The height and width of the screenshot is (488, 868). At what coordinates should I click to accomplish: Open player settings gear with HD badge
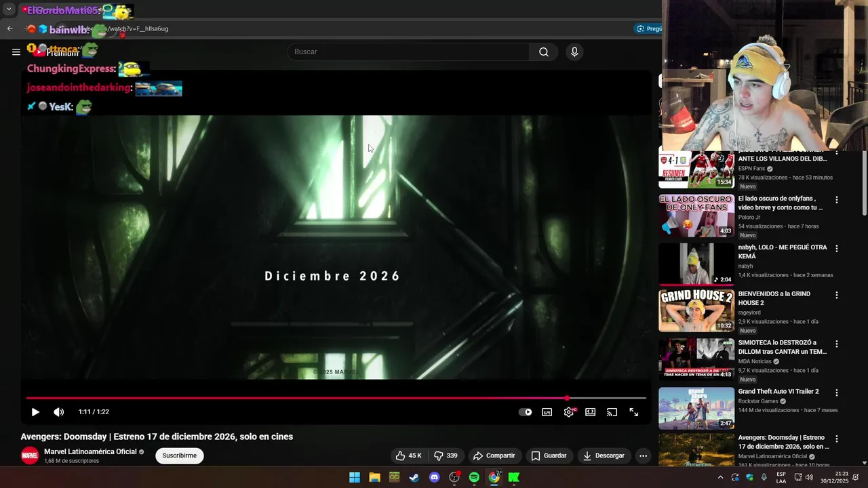(x=569, y=412)
